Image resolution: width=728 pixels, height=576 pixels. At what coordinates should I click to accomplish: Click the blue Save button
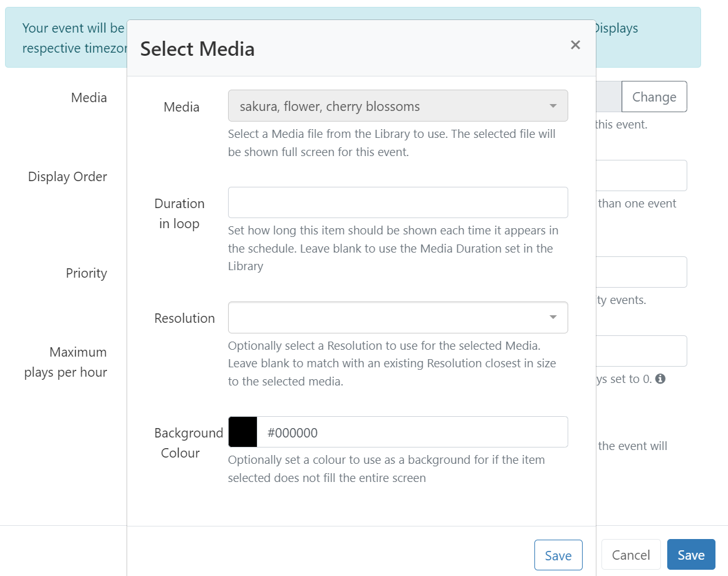pyautogui.click(x=691, y=555)
